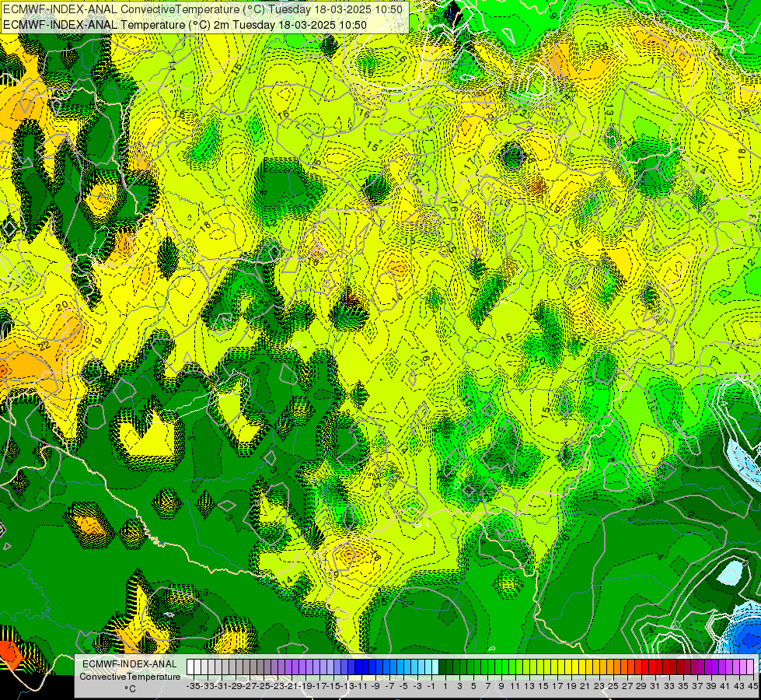The height and width of the screenshot is (700, 761).
Task: Click the legend label ECMWF-INDEX-ANAL
Action: coord(130,664)
